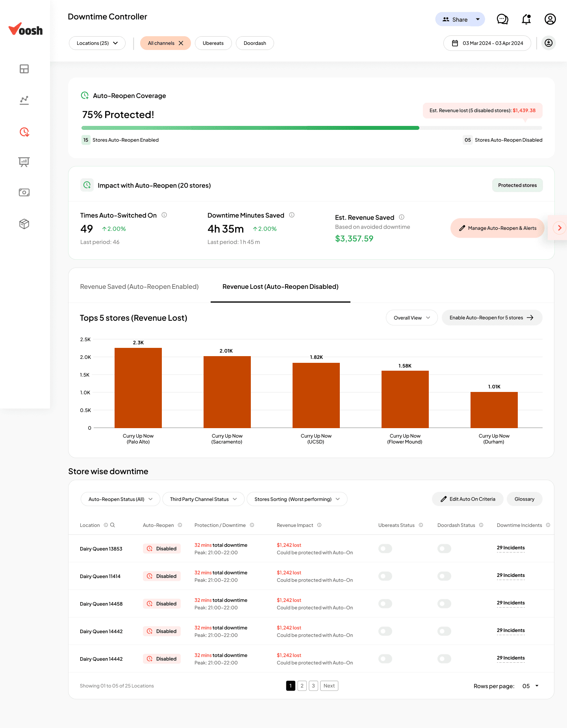Click Edit Auto On Criteria button

[468, 499]
